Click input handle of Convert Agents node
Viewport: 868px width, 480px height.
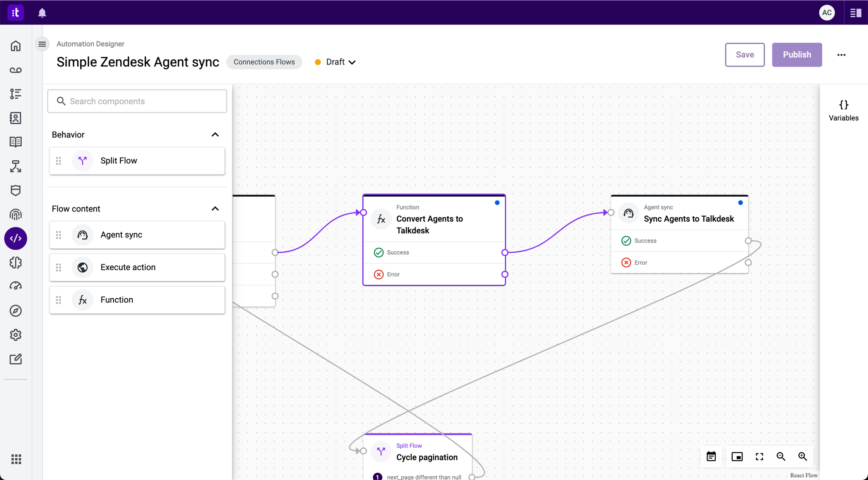click(x=364, y=212)
